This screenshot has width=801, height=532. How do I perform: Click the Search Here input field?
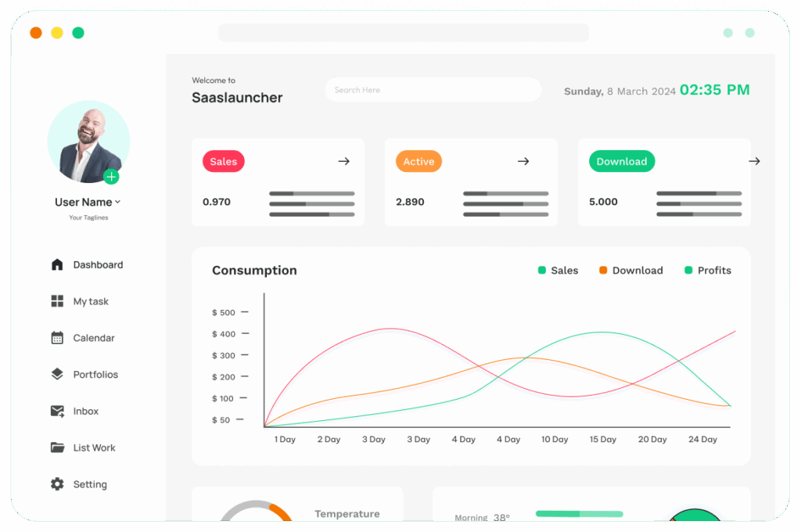(433, 90)
